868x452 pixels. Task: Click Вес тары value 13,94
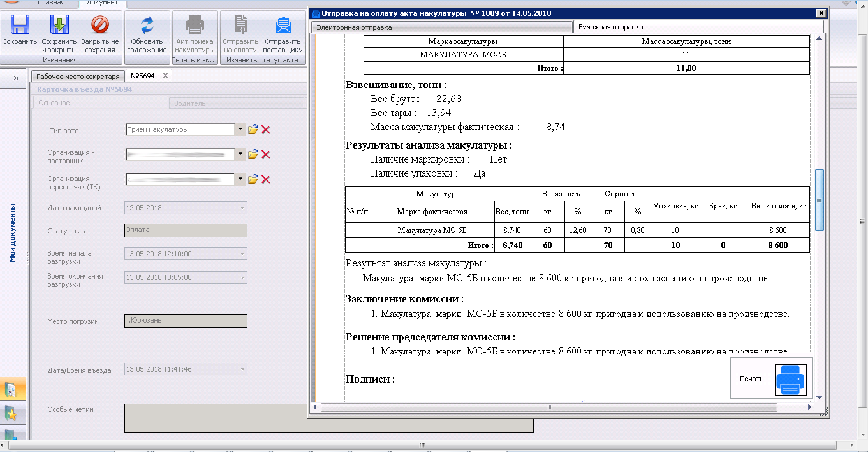439,113
